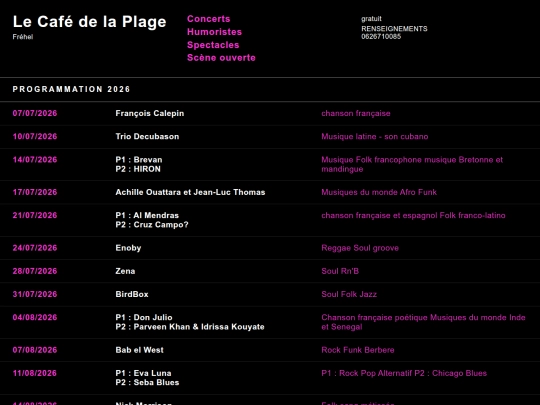Select date 07/07/2026
The height and width of the screenshot is (405, 540).
click(x=35, y=113)
